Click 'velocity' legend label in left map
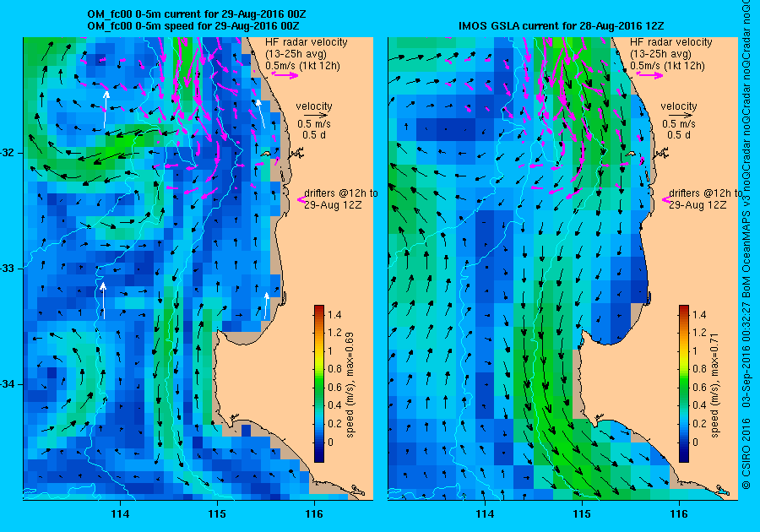 314,106
